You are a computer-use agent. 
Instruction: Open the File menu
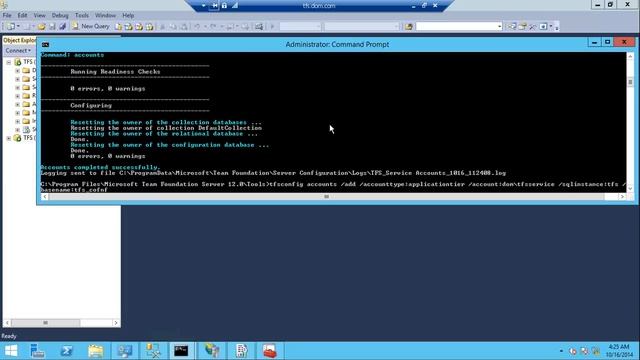pos(7,16)
